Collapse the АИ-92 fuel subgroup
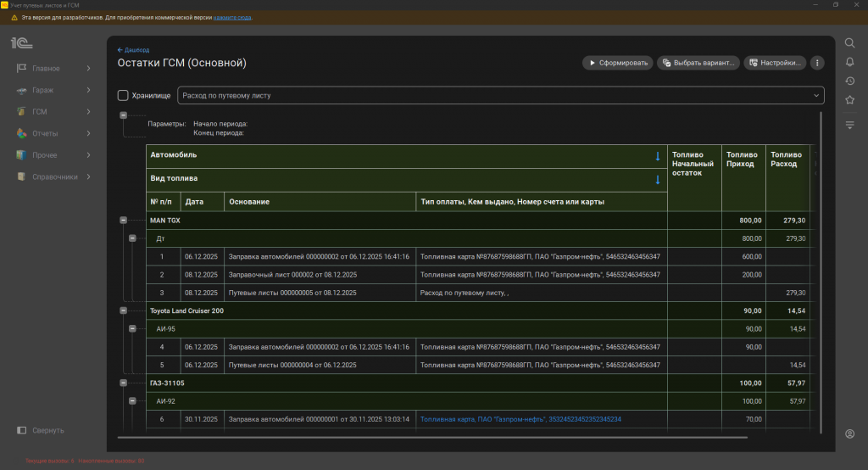This screenshot has height=470, width=868. (x=132, y=401)
